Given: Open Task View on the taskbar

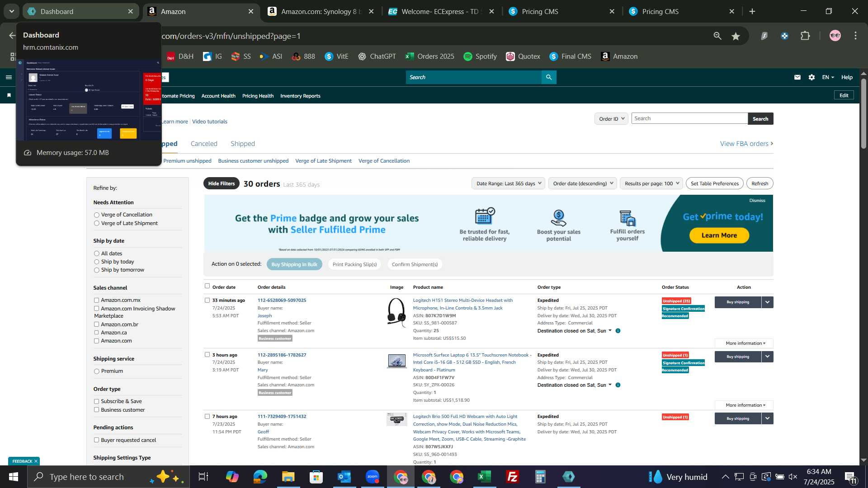Looking at the screenshot, I should coord(203,477).
